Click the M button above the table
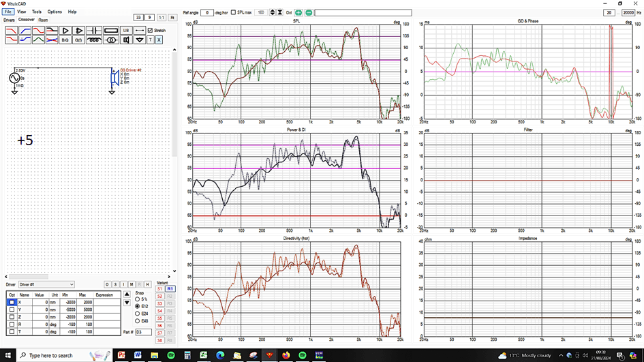 (132, 284)
